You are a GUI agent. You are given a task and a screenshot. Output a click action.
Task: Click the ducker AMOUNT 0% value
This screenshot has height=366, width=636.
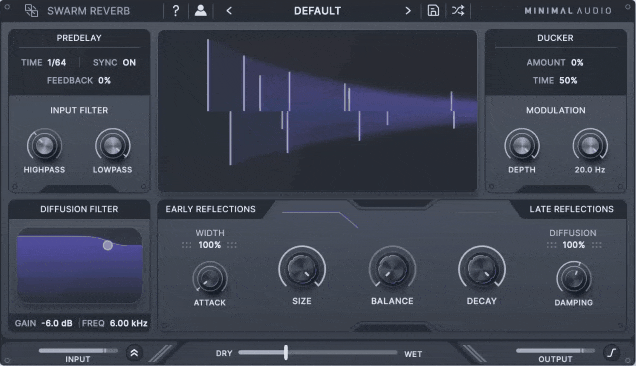click(x=577, y=62)
